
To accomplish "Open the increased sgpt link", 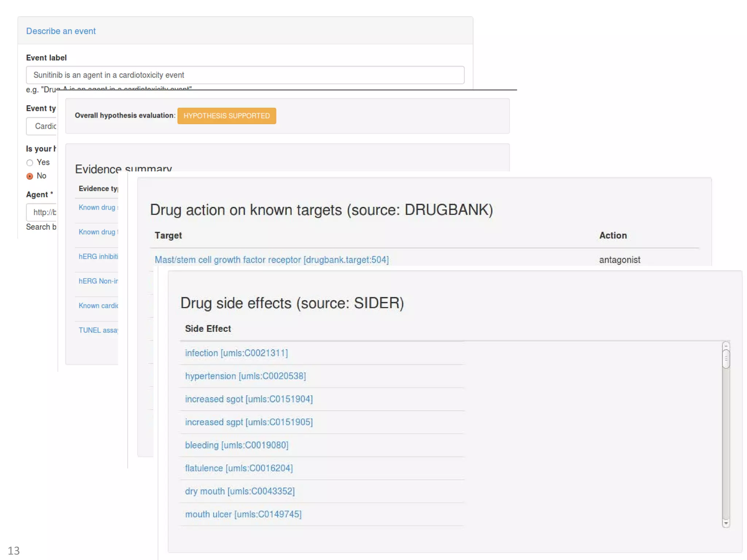I will (249, 422).
